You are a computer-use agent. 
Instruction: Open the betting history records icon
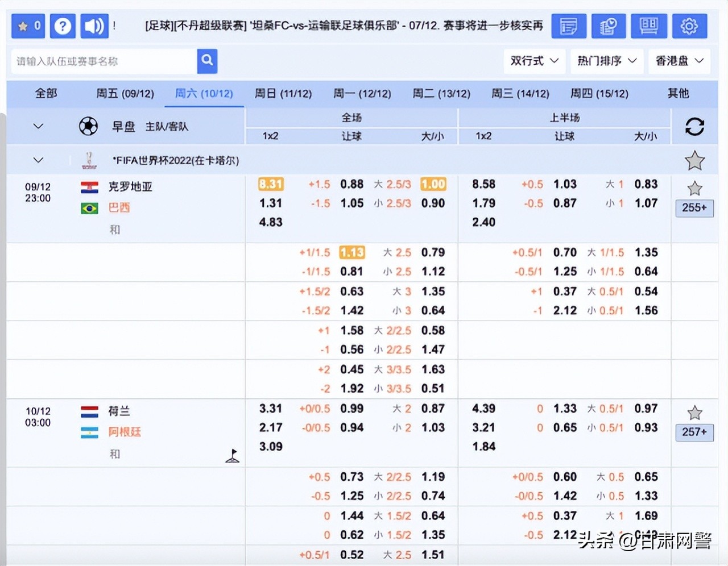click(x=609, y=26)
